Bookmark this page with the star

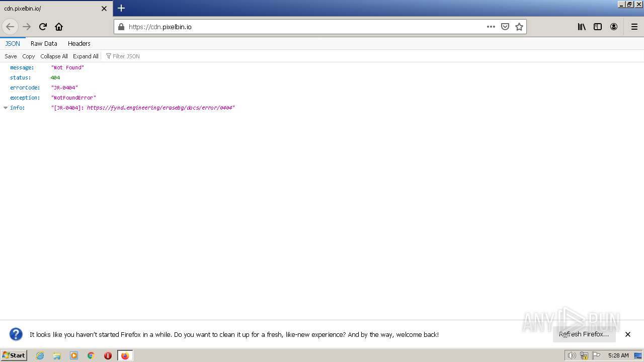[519, 27]
